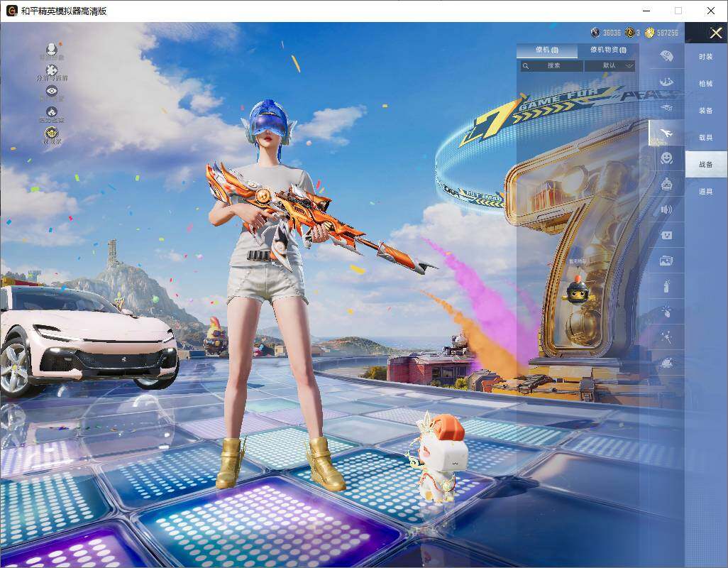Open the face card category icon
728x568 pixels.
(667, 236)
